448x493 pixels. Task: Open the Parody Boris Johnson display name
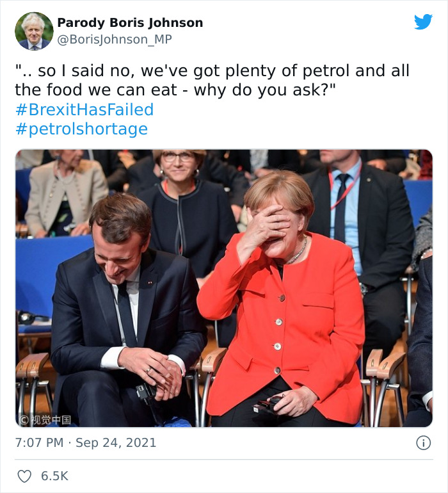pos(130,23)
